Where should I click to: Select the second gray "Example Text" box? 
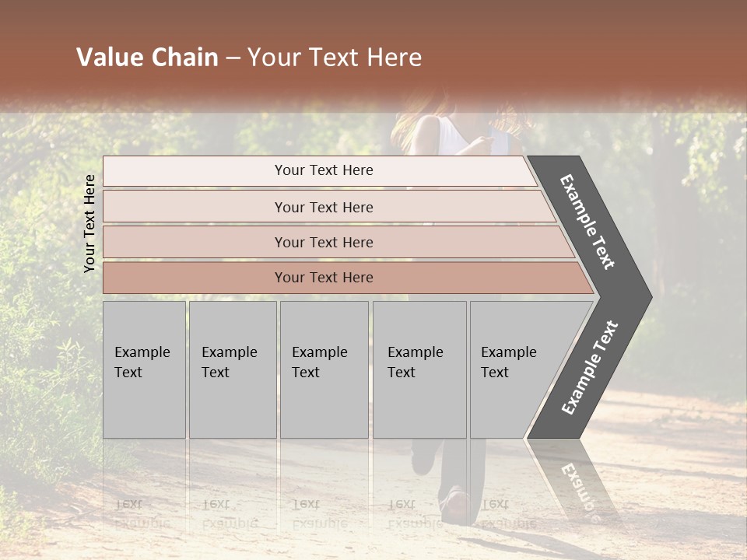tap(232, 369)
